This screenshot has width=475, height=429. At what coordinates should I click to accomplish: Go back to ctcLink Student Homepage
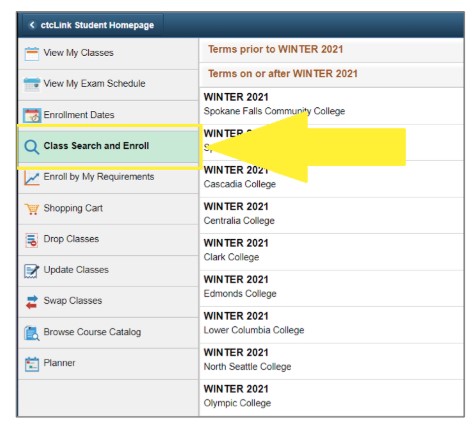(93, 25)
